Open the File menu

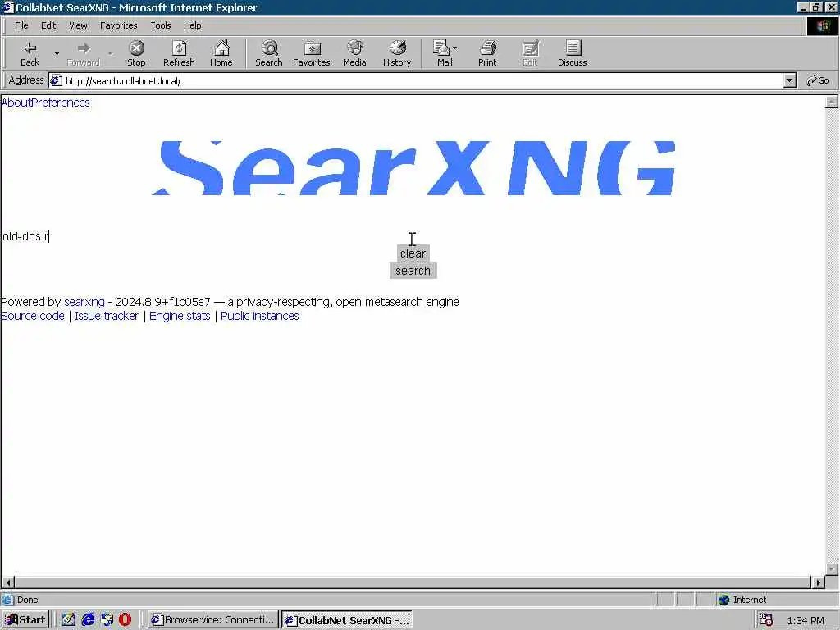(21, 25)
